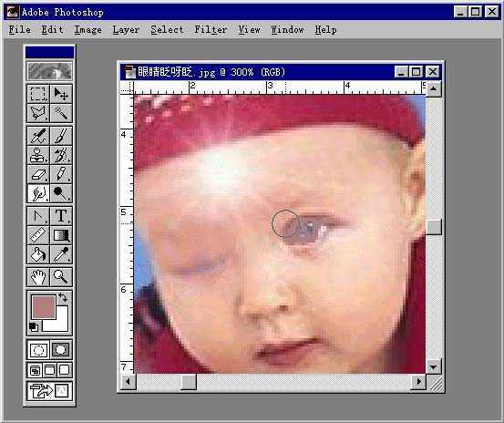Enable full screen mode with menu bar
504x423 pixels.
pyautogui.click(x=50, y=370)
